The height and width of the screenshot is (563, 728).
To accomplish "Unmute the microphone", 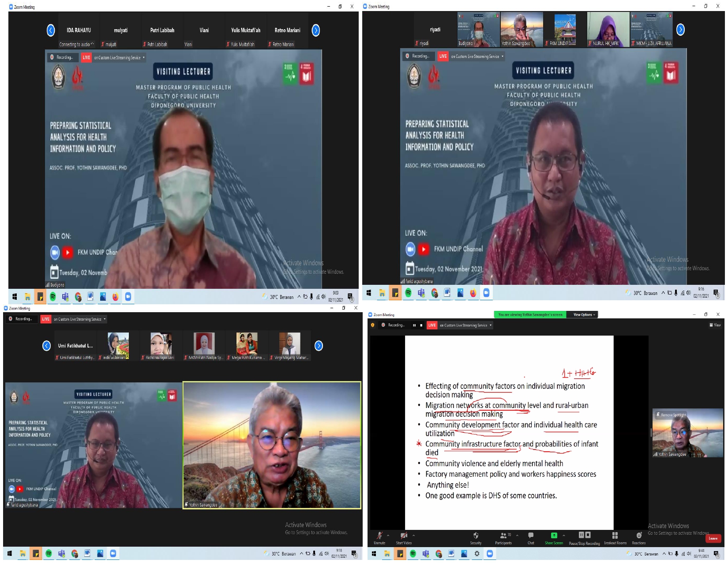I will click(379, 538).
